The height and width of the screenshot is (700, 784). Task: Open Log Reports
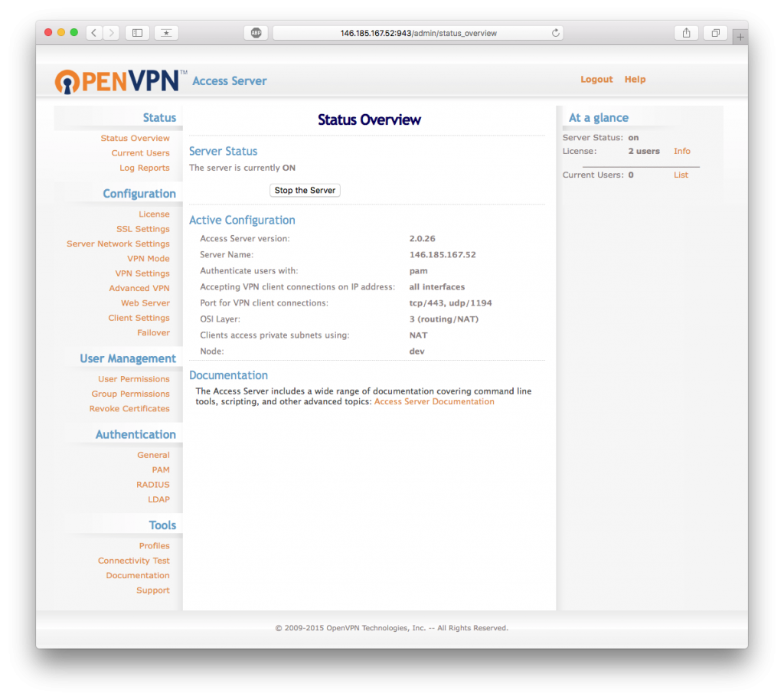tap(145, 168)
